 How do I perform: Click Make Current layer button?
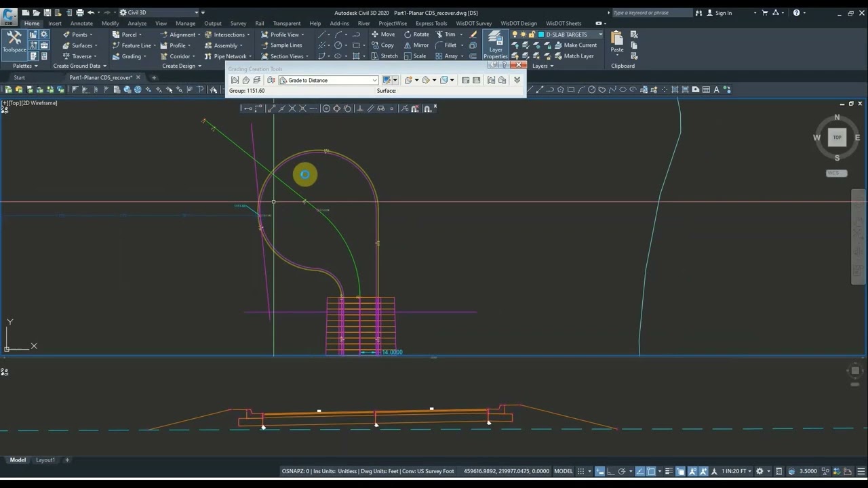[x=575, y=45]
